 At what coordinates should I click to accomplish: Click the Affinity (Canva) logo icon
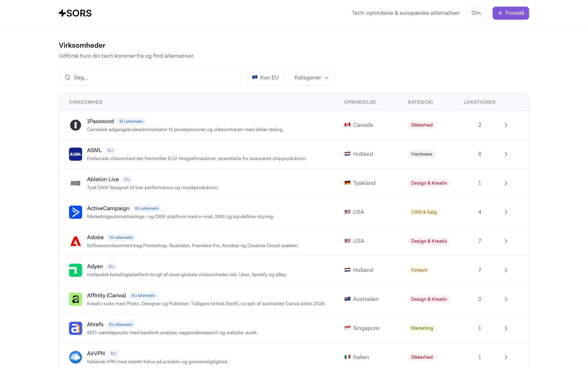(x=75, y=299)
